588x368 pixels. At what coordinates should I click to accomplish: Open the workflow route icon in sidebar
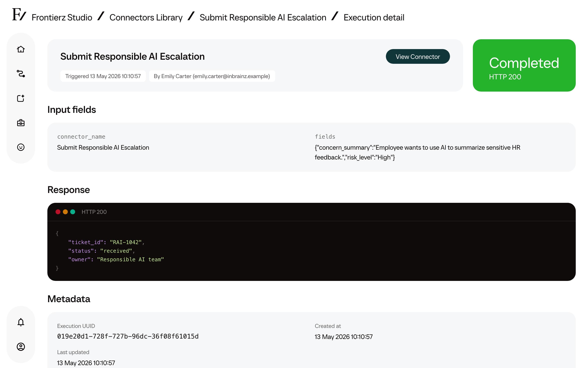click(x=21, y=74)
